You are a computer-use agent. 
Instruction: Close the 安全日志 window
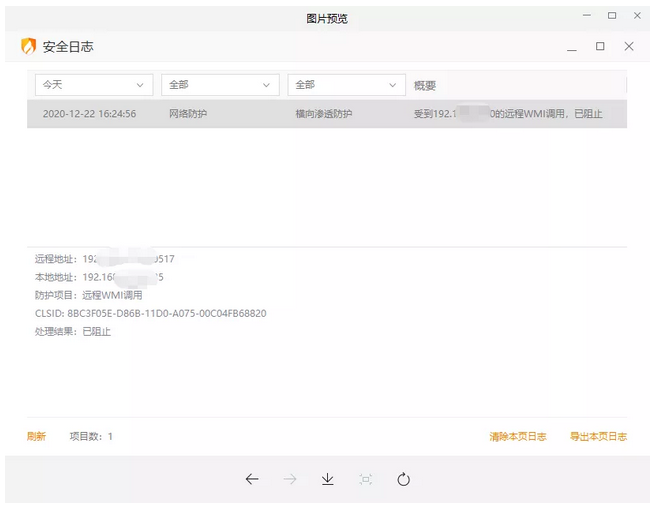point(629,47)
